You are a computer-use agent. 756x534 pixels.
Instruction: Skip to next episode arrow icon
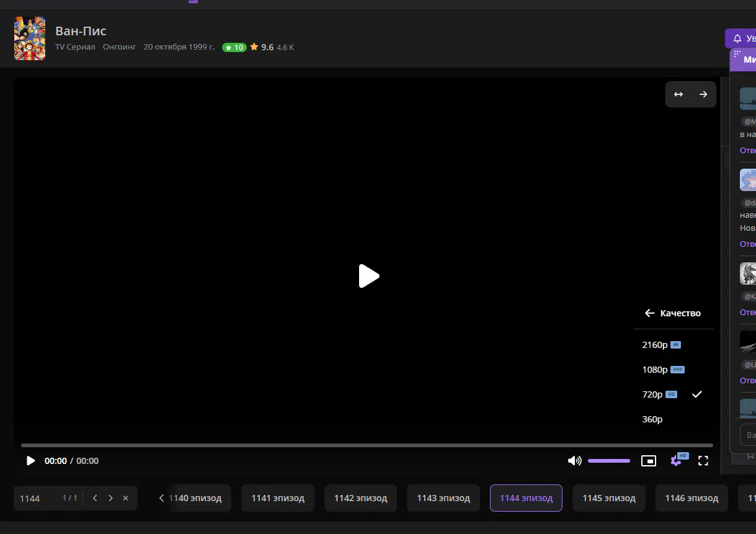[703, 94]
